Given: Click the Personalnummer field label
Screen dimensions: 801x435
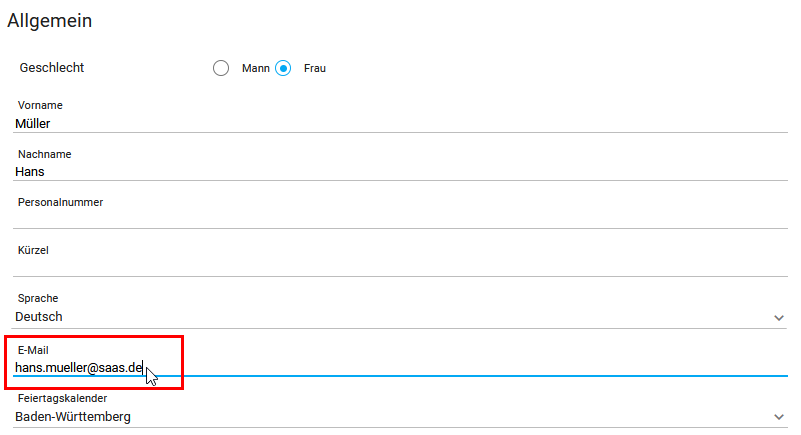Looking at the screenshot, I should [60, 202].
